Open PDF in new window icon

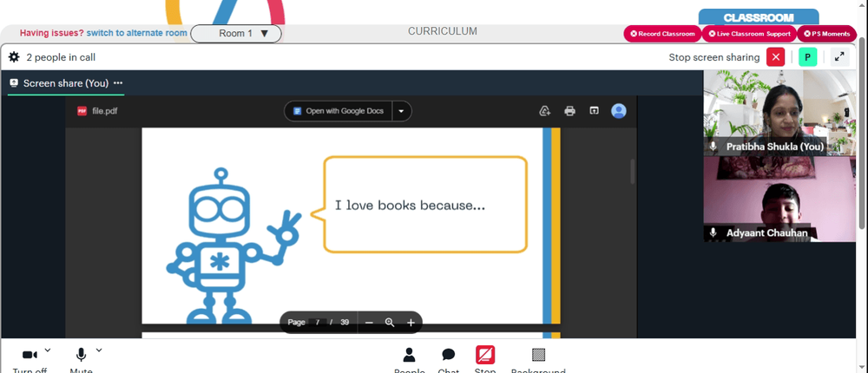594,111
